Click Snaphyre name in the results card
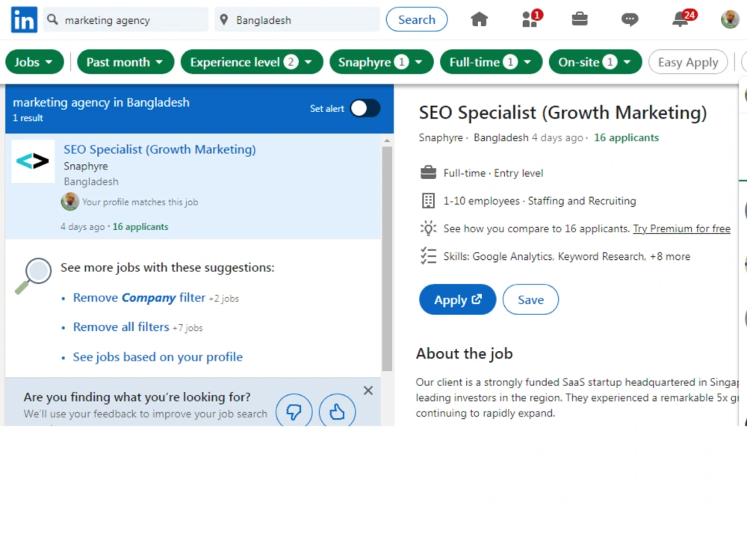The image size is (747, 560). pyautogui.click(x=86, y=167)
